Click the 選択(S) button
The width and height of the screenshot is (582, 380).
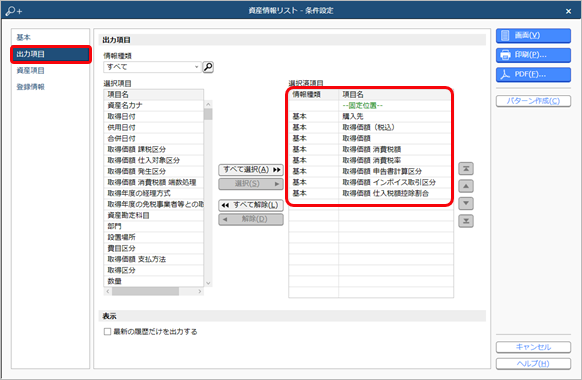(x=251, y=184)
